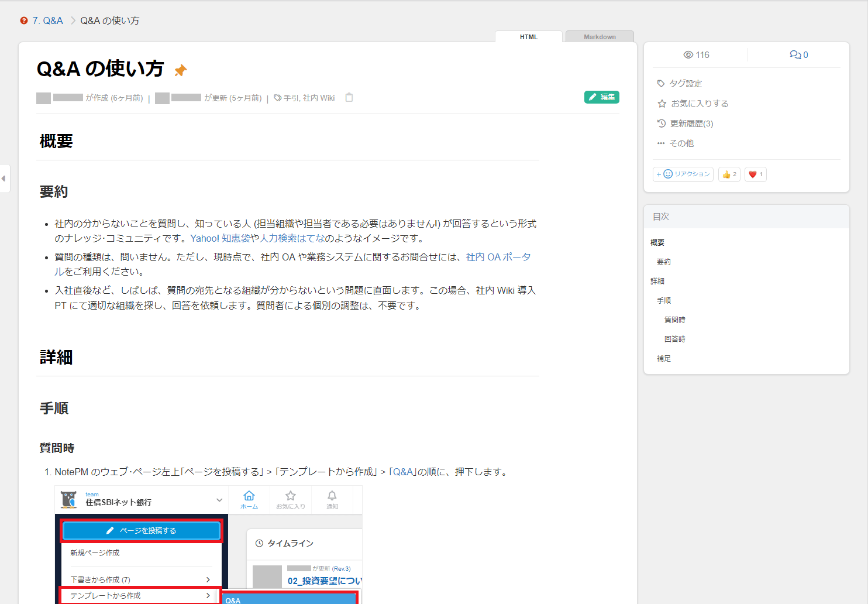Click the orange pin icon beside the title

click(x=181, y=70)
